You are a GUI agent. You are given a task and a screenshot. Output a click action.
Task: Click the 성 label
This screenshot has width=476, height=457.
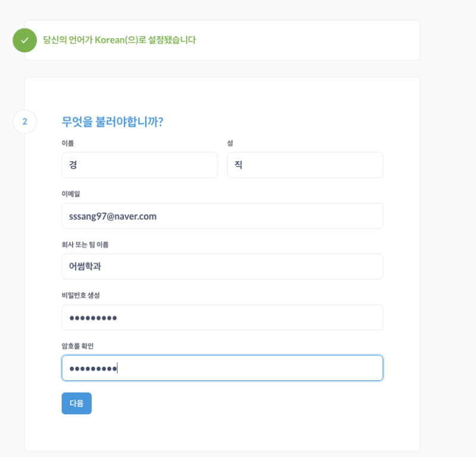click(230, 143)
